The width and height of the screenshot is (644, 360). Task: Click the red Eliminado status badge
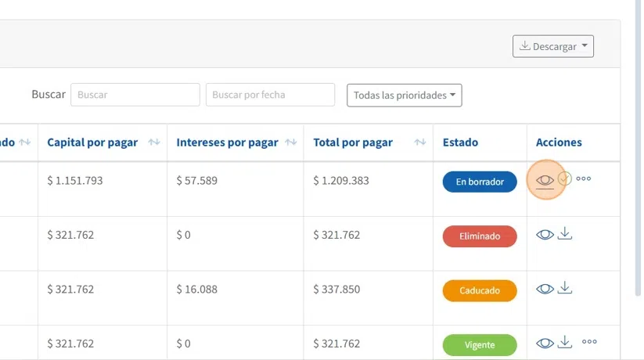(480, 236)
